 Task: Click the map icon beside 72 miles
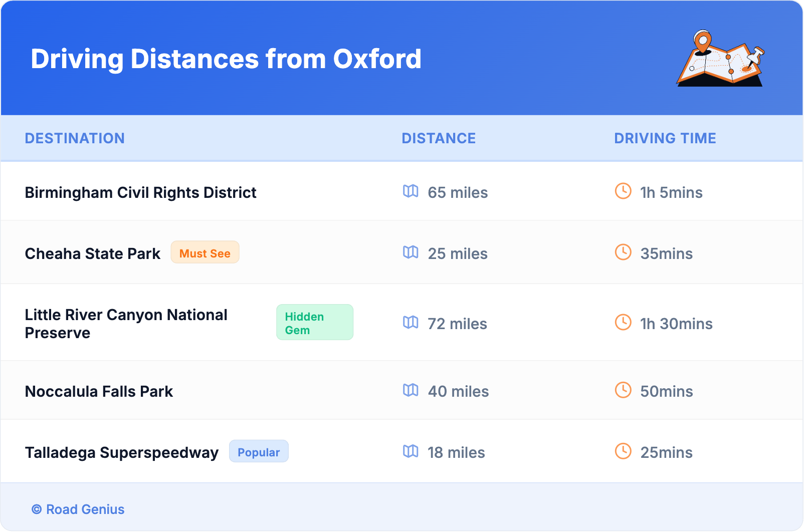point(411,323)
